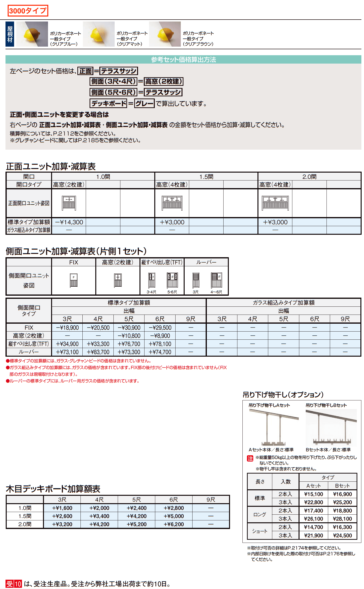Click the ルーバー 6尺 value +¥74,700

[x=160, y=352]
